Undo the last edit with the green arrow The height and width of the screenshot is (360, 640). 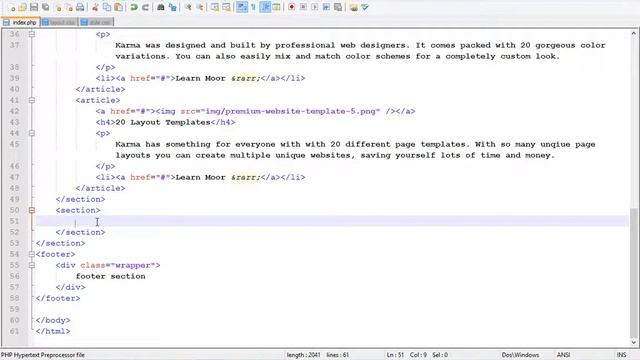[133, 7]
